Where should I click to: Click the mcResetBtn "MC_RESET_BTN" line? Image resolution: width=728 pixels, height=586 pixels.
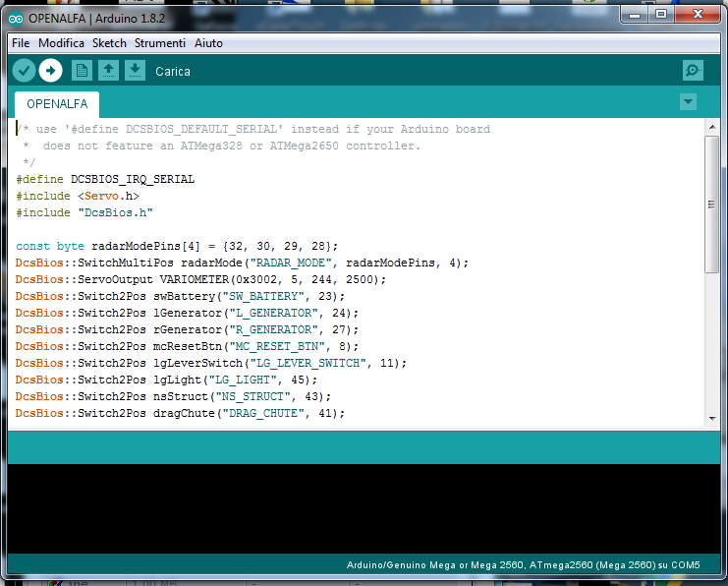coord(187,347)
